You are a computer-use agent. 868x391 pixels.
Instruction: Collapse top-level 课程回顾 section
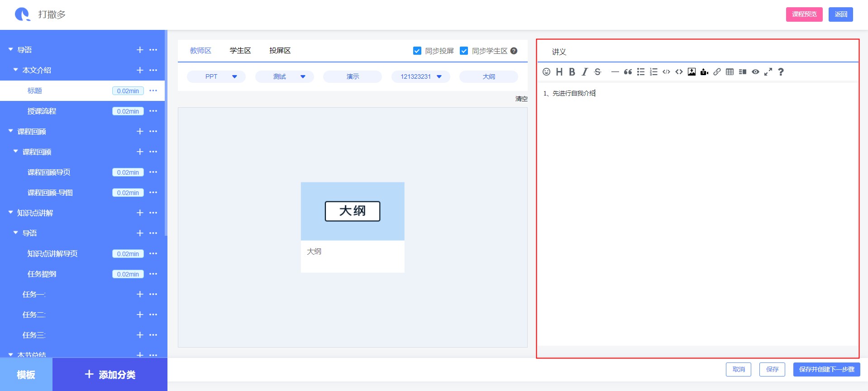[10, 131]
